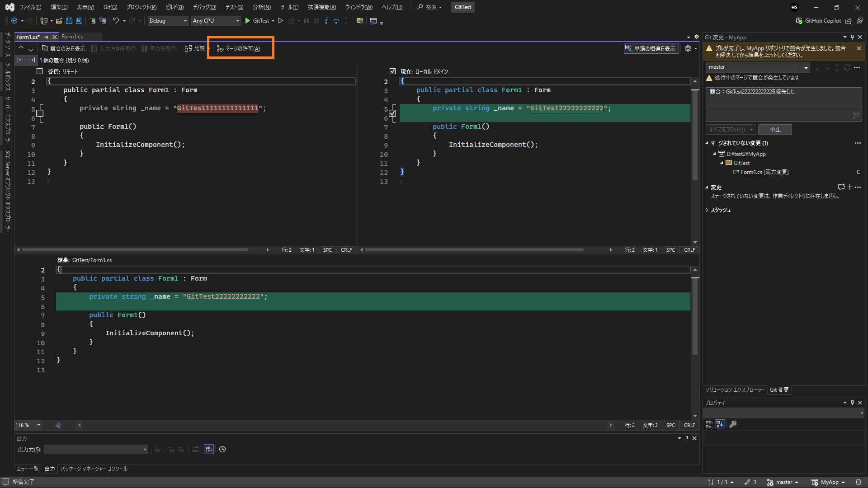Click the Undo icon in main toolbar
868x488 pixels.
pos(116,21)
